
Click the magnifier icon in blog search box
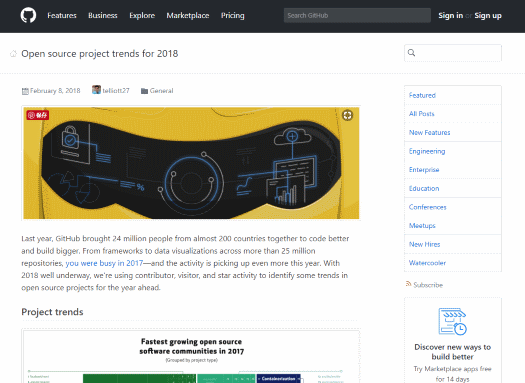point(411,53)
